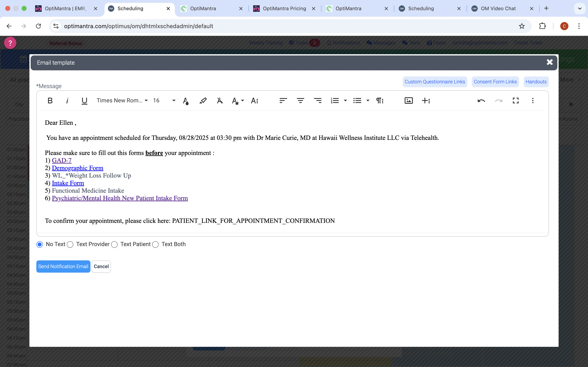Open the Custom Questionnaire Links button
The width and height of the screenshot is (588, 367).
coord(435,82)
